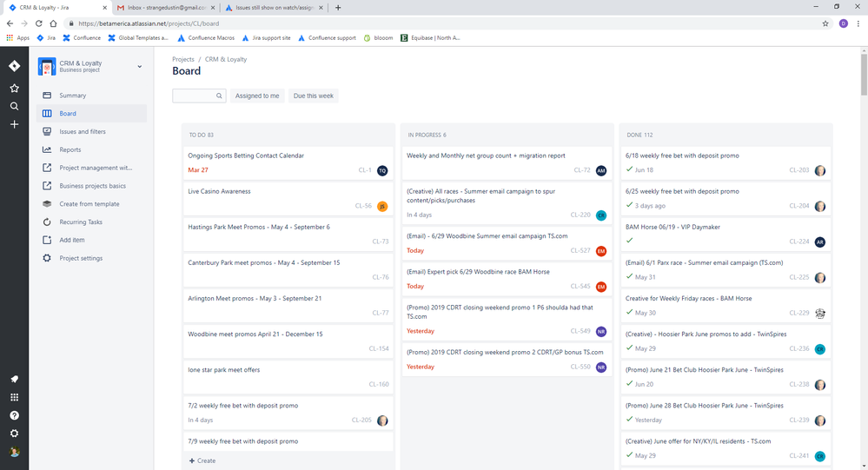Open 6/18 weekly free bet card
Screen dimensions: 868x470
[x=726, y=162]
